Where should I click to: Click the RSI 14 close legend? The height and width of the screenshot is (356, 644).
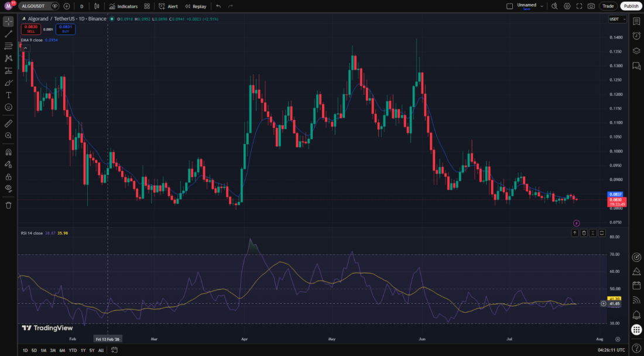click(32, 233)
